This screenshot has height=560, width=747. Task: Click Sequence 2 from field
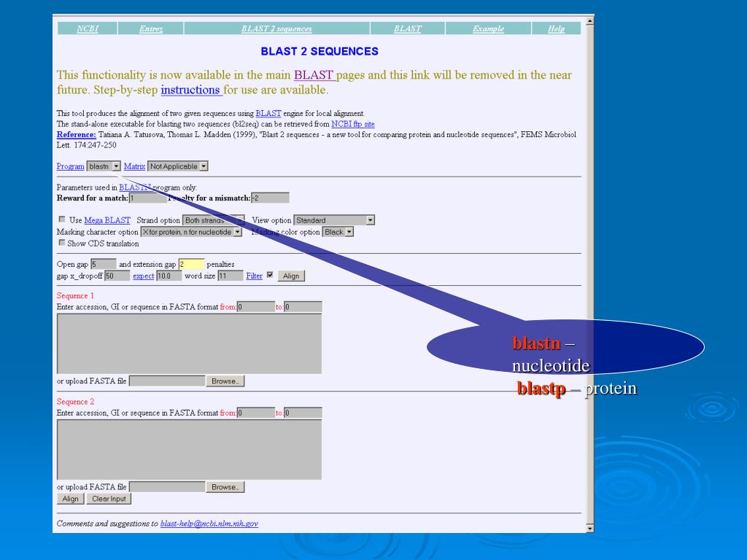tap(256, 413)
